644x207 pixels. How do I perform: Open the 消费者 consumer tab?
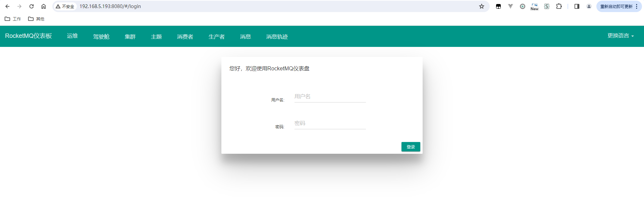185,37
